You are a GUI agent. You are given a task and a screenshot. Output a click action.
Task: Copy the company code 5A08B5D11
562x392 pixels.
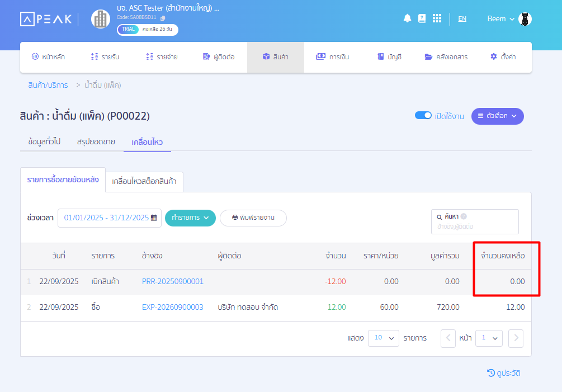click(163, 18)
